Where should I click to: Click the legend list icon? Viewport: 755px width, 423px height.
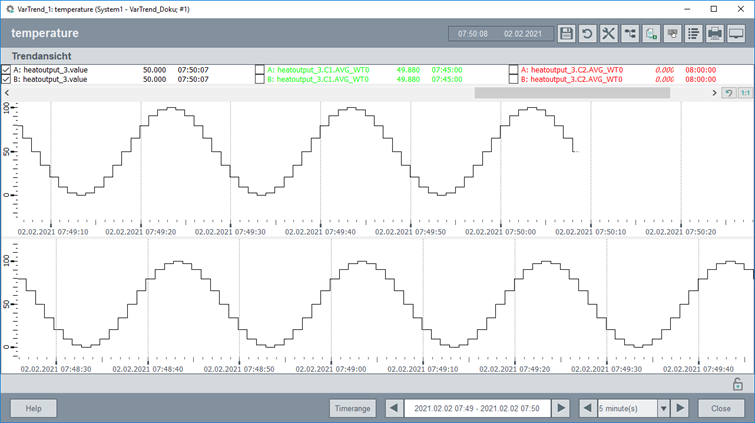[694, 33]
